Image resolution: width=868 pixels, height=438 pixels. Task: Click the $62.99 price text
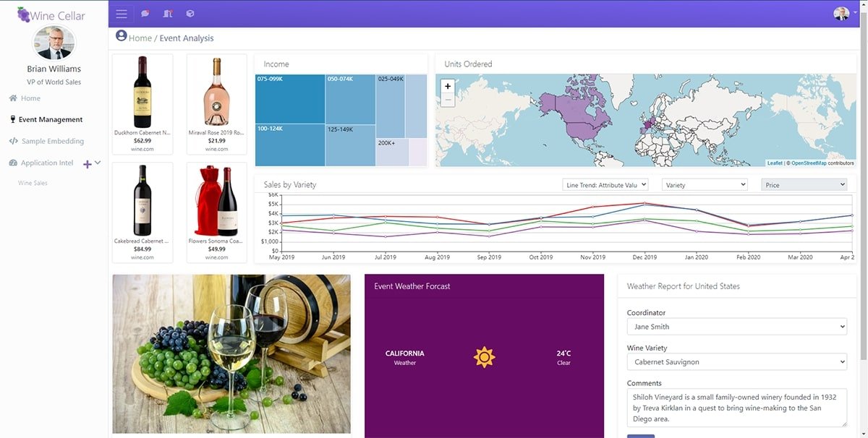[142, 141]
